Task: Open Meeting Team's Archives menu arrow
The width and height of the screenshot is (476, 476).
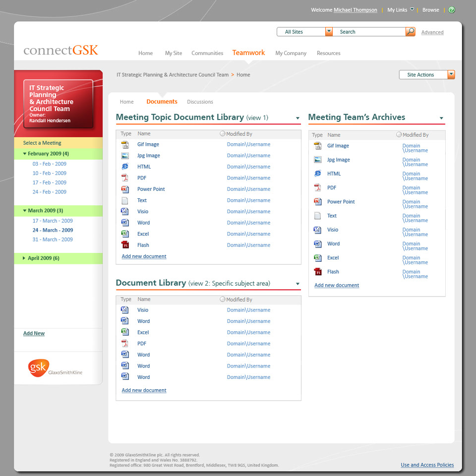Action: [441, 118]
